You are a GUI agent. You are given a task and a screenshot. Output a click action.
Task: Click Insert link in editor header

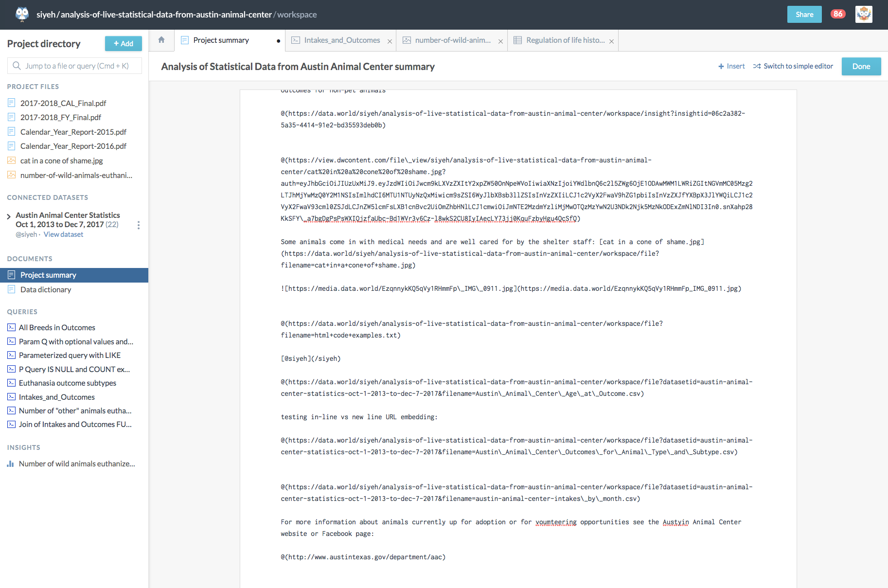click(x=731, y=66)
